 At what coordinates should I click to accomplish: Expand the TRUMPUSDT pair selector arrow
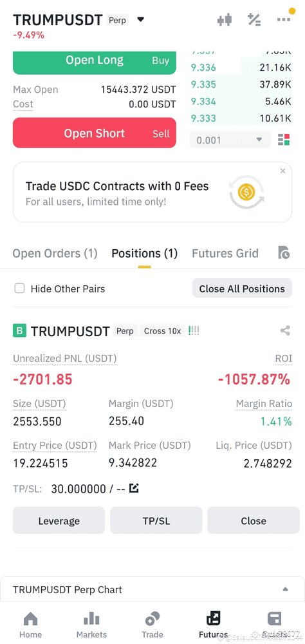pyautogui.click(x=140, y=19)
